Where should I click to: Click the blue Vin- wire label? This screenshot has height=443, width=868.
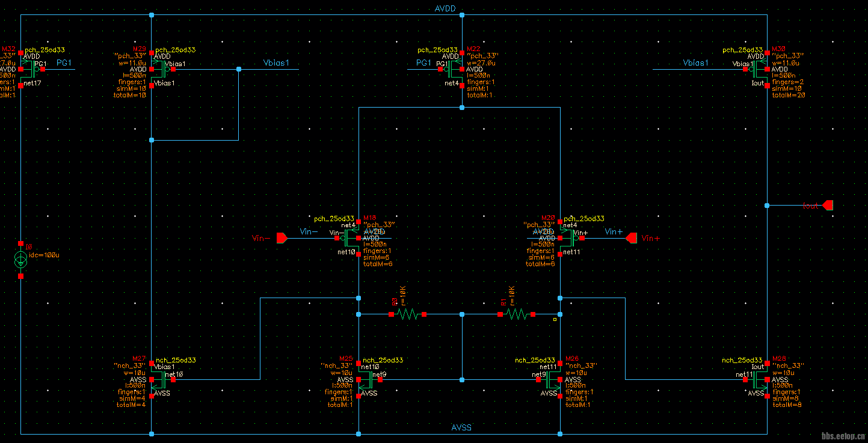(x=309, y=231)
